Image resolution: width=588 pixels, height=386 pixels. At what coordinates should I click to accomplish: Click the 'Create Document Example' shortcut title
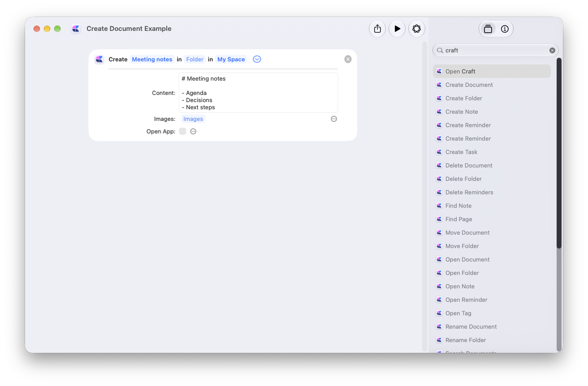tap(129, 29)
